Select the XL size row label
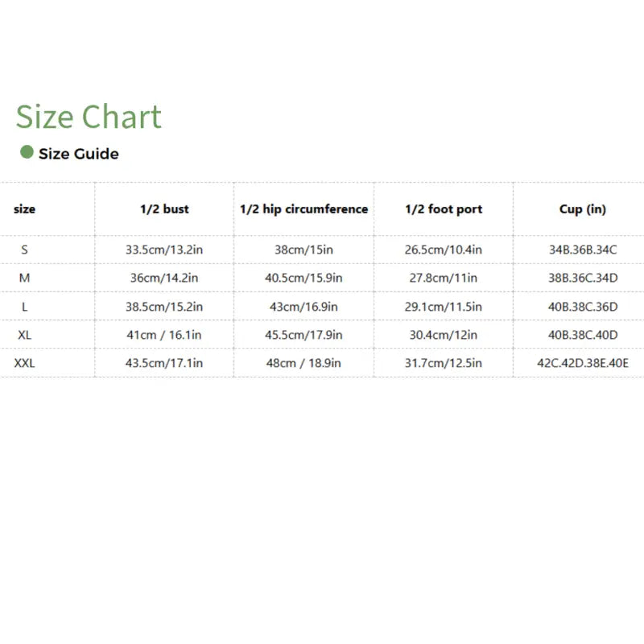 tap(24, 335)
